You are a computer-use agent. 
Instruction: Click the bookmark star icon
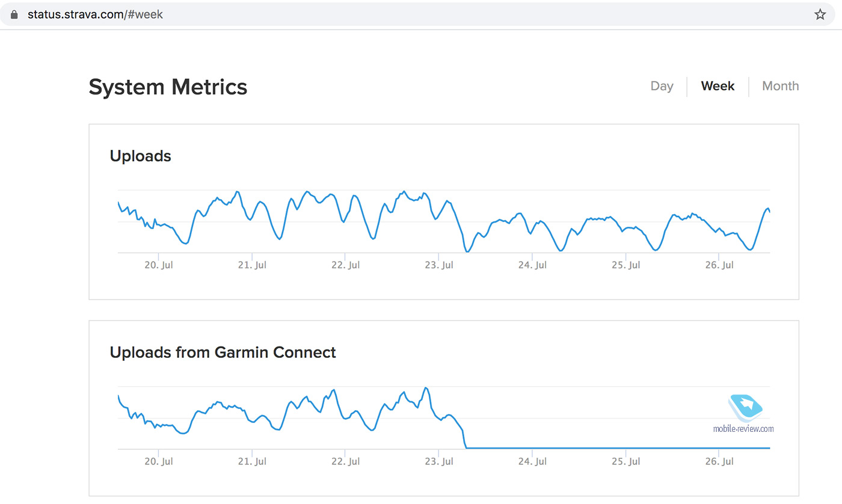coord(820,14)
